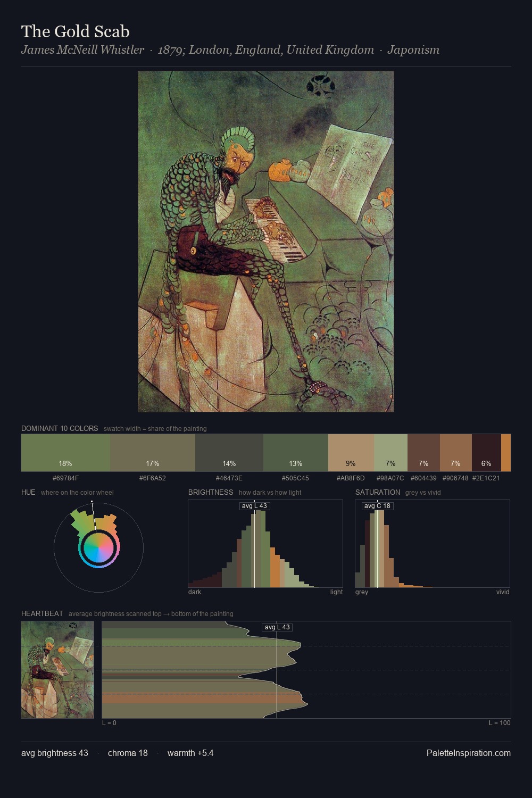The image size is (532, 798).
Task: Click the hex code label #46473E
Action: [229, 478]
